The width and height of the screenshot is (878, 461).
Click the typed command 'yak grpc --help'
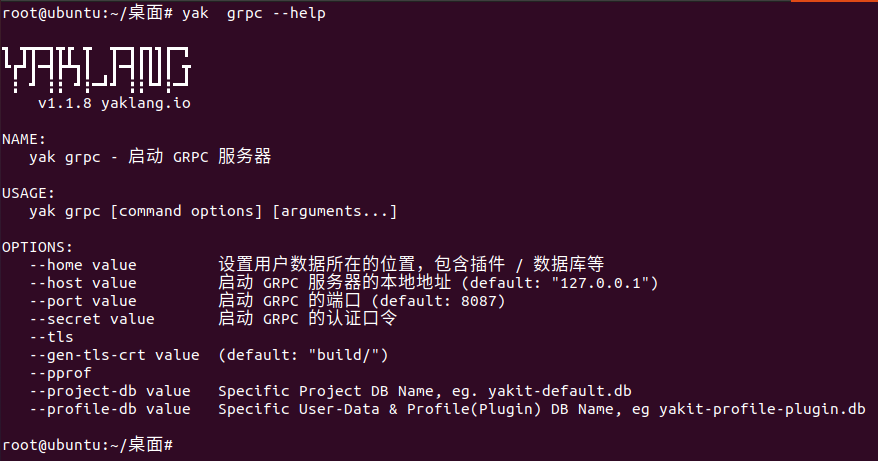[x=254, y=13]
